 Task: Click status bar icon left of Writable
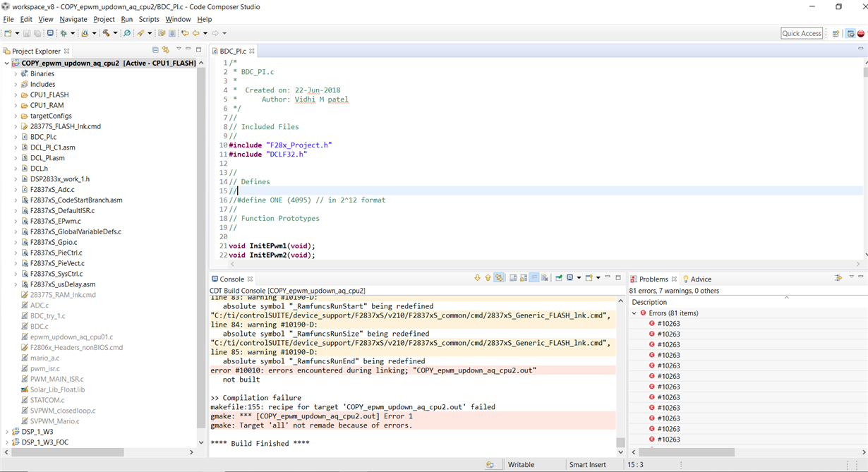coord(490,465)
